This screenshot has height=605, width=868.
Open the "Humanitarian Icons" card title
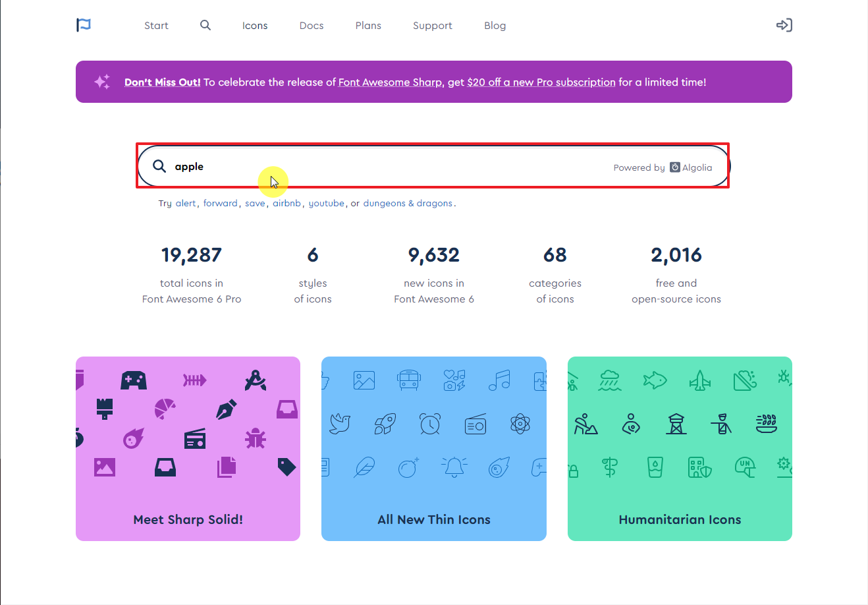[x=680, y=519]
